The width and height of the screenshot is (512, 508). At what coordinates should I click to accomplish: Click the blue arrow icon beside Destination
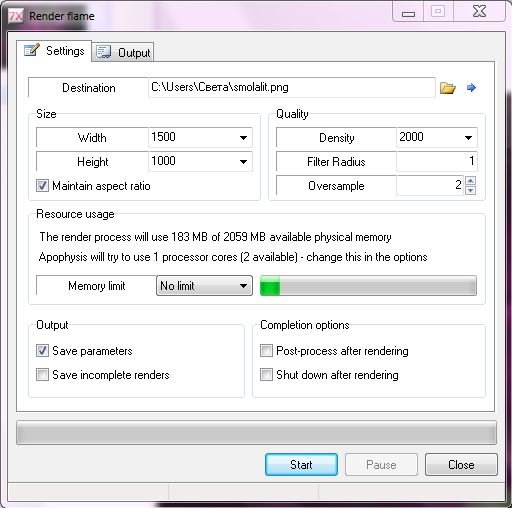(x=471, y=88)
